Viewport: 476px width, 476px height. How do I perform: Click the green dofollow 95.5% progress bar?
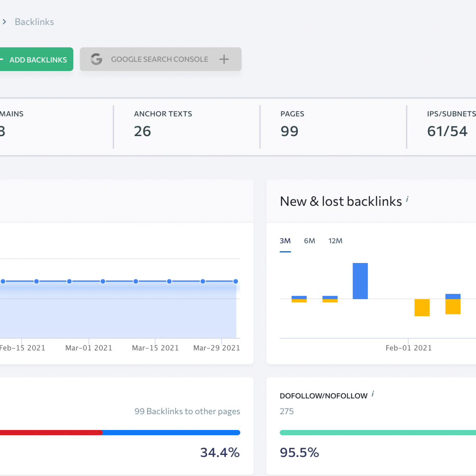[x=377, y=432]
